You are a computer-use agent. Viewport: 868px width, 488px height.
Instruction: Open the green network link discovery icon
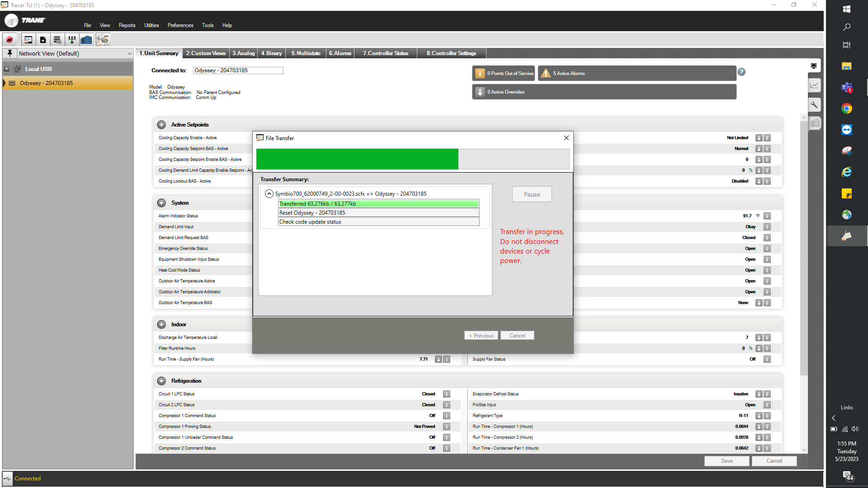point(72,40)
